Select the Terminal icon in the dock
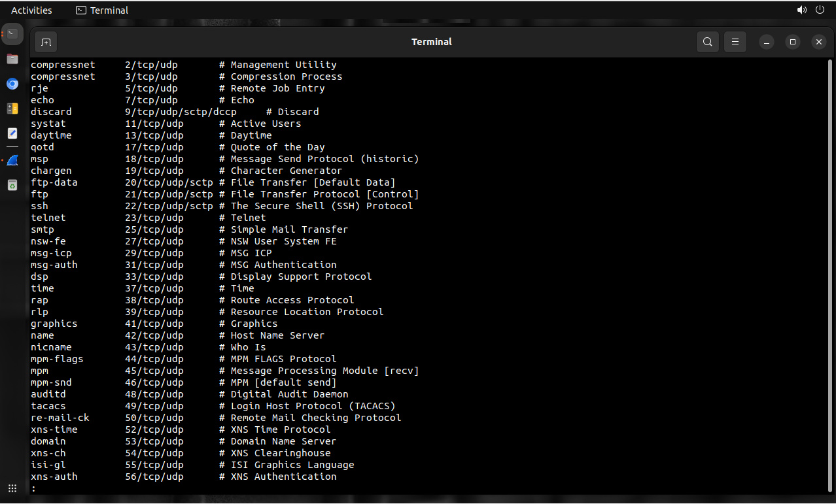 [12, 33]
